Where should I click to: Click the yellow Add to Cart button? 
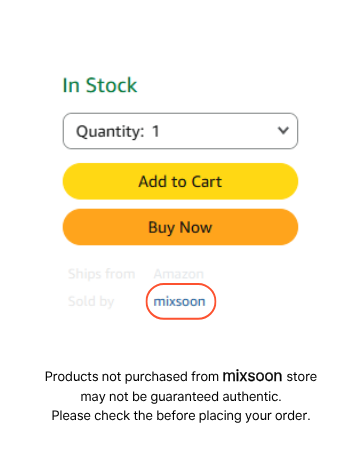click(180, 181)
